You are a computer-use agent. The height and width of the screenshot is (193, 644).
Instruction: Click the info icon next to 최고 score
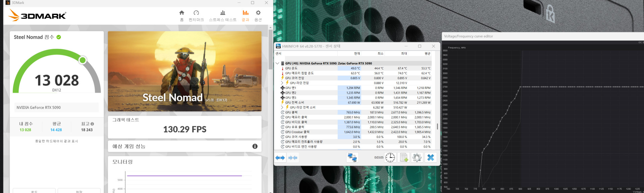click(x=92, y=124)
